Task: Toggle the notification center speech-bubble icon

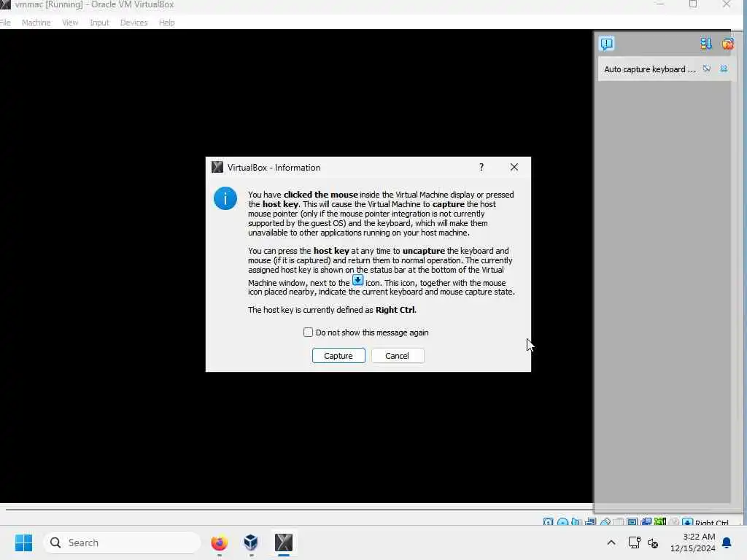Action: [x=606, y=44]
